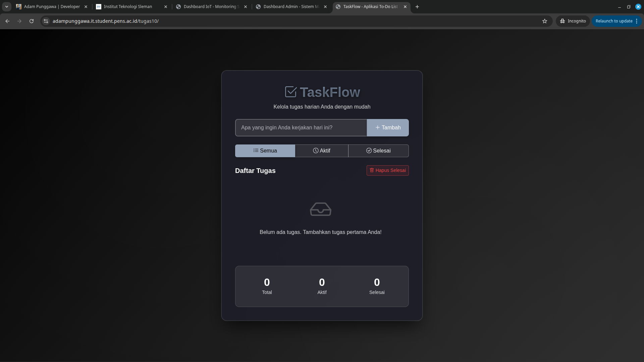Click the trash icon on Hapus Selesai

tap(371, 170)
